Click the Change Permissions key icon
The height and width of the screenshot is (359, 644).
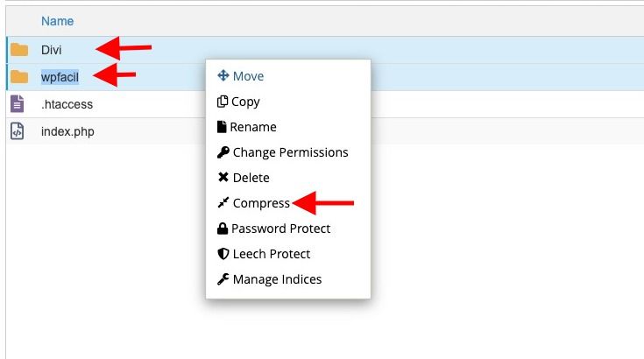click(223, 152)
